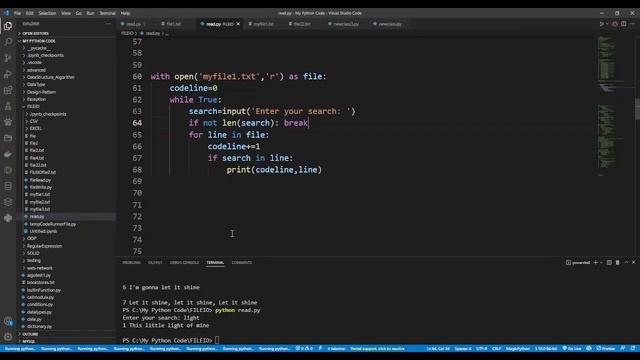Expand the CSV folder inside FILEIO
The height and width of the screenshot is (360, 640).
[66, 121]
